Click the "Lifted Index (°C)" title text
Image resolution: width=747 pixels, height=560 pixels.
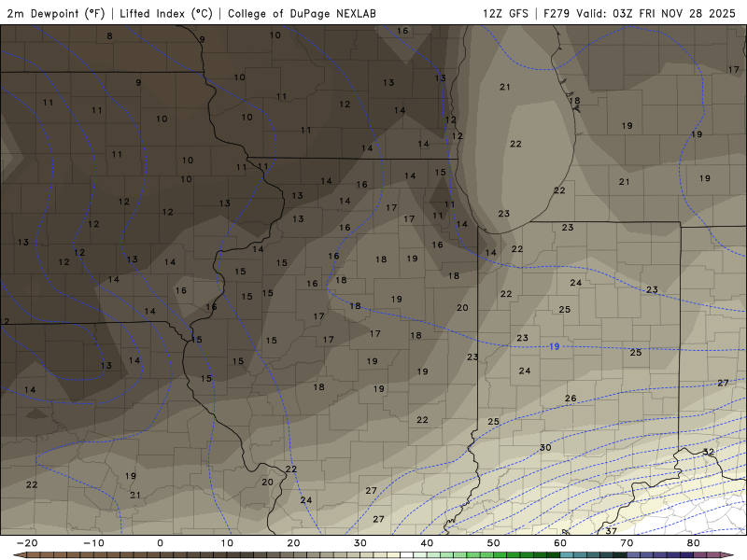point(166,13)
